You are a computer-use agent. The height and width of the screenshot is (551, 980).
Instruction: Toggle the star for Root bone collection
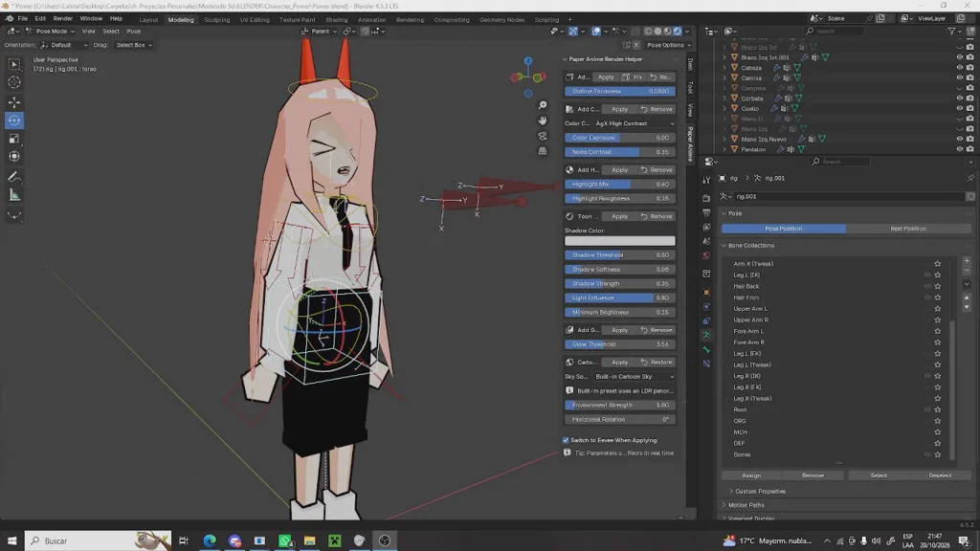pyautogui.click(x=938, y=409)
